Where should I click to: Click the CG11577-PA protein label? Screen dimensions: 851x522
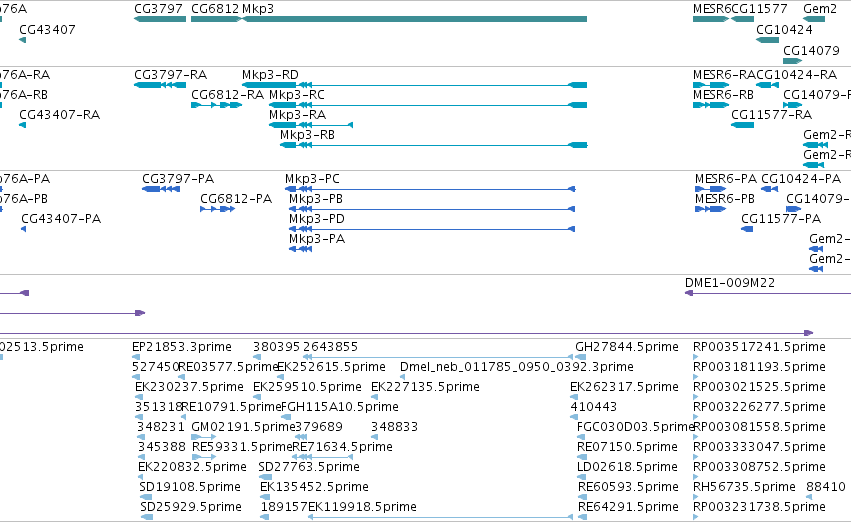781,219
